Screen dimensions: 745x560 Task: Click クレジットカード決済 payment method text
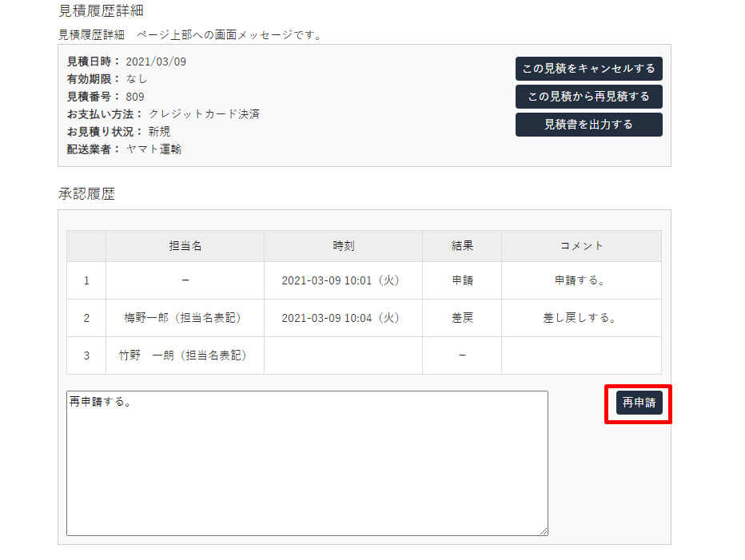205,114
